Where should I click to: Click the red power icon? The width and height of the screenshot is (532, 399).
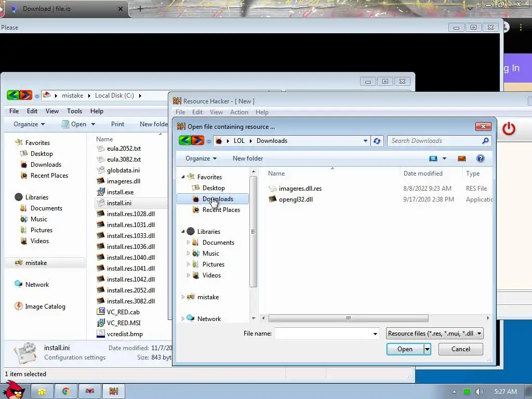pyautogui.click(x=508, y=129)
